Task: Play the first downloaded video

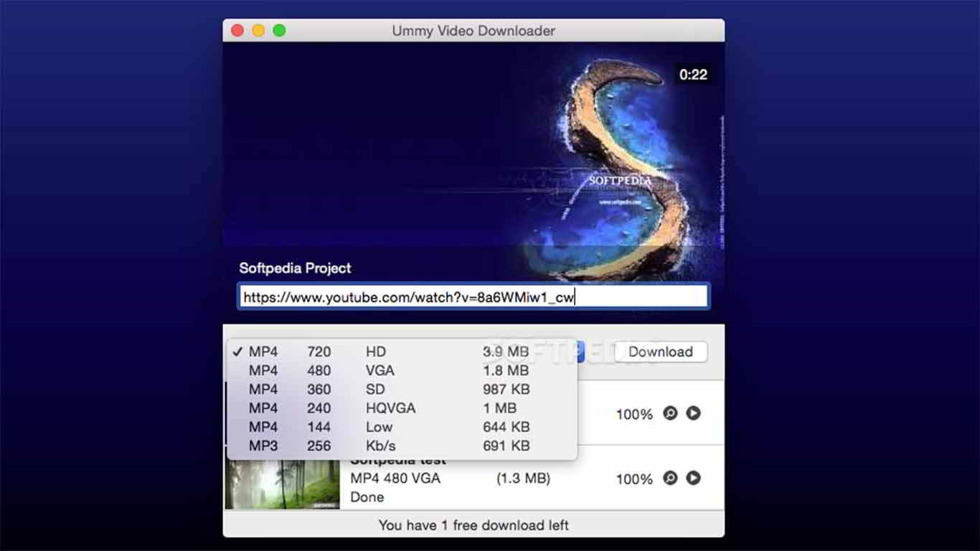Action: 693,413
